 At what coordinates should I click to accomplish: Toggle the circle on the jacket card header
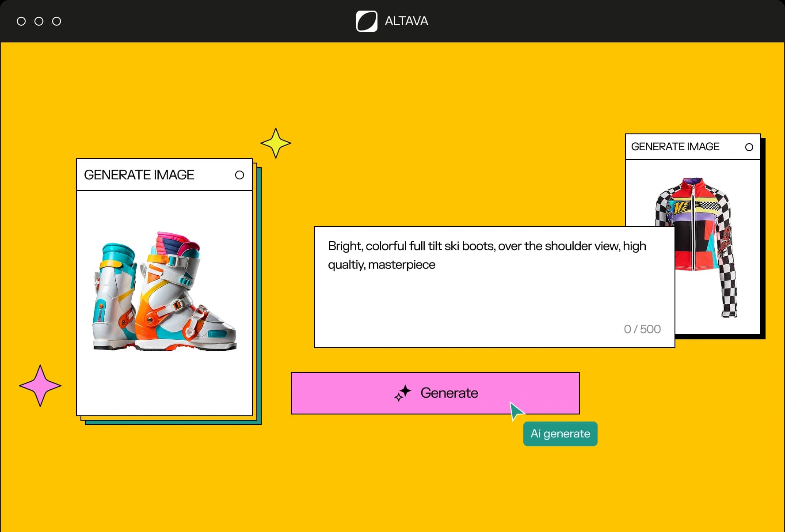click(x=749, y=147)
